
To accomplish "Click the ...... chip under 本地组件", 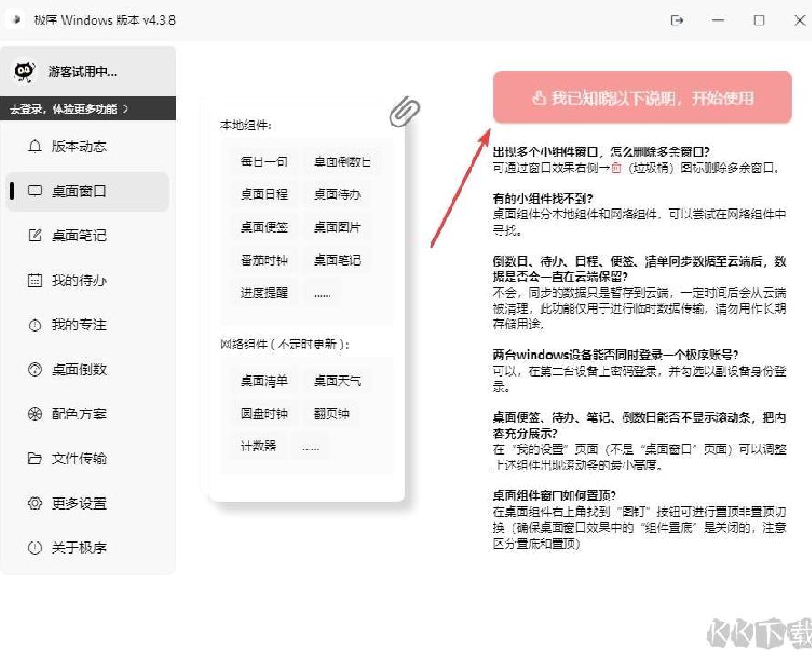I will pyautogui.click(x=322, y=294).
